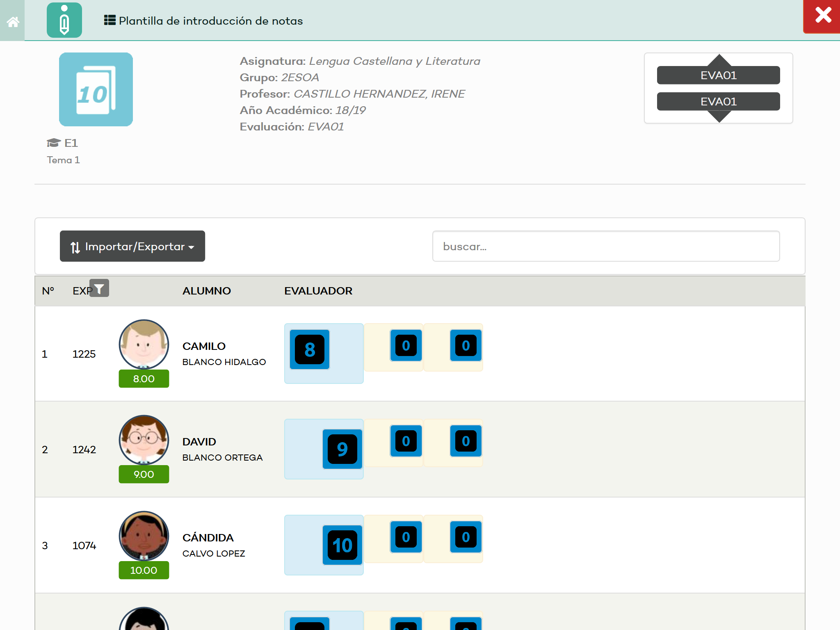Click grade 9 tile for David
The width and height of the screenshot is (840, 630).
click(342, 449)
